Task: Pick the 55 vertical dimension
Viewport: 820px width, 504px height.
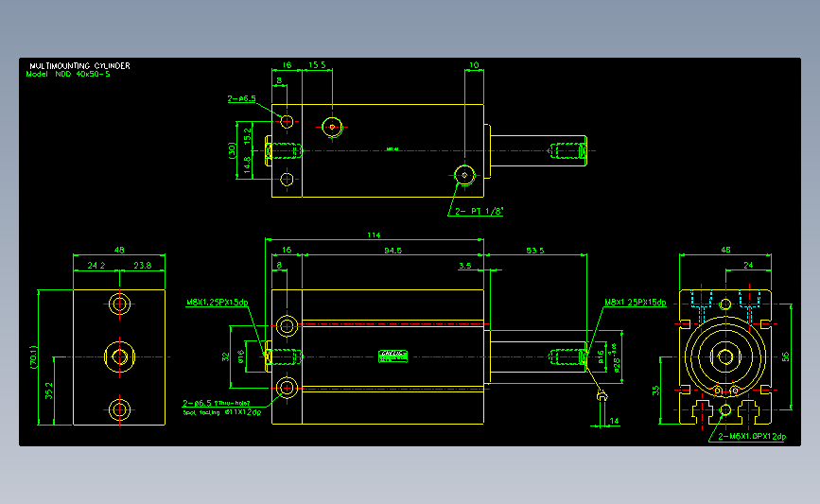Action: coord(786,356)
